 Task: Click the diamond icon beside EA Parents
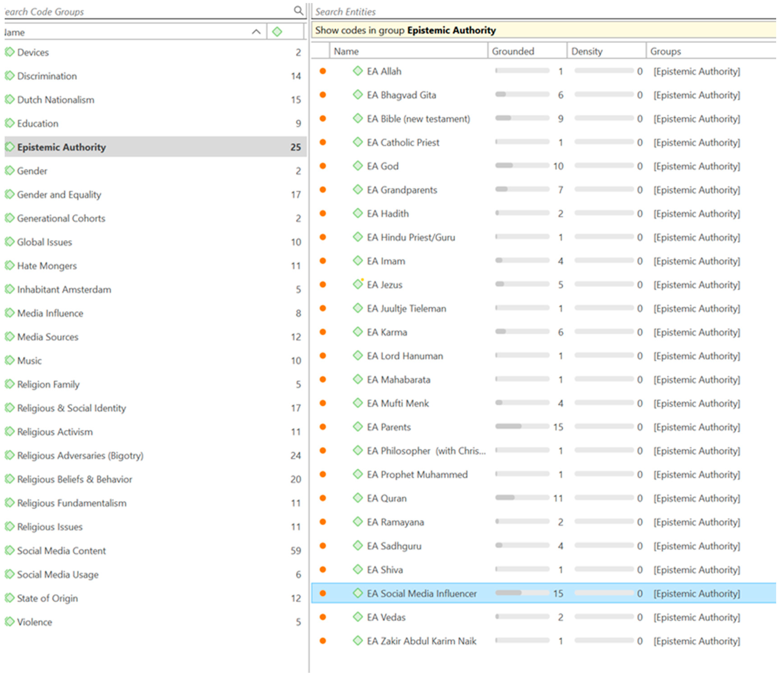[357, 426]
